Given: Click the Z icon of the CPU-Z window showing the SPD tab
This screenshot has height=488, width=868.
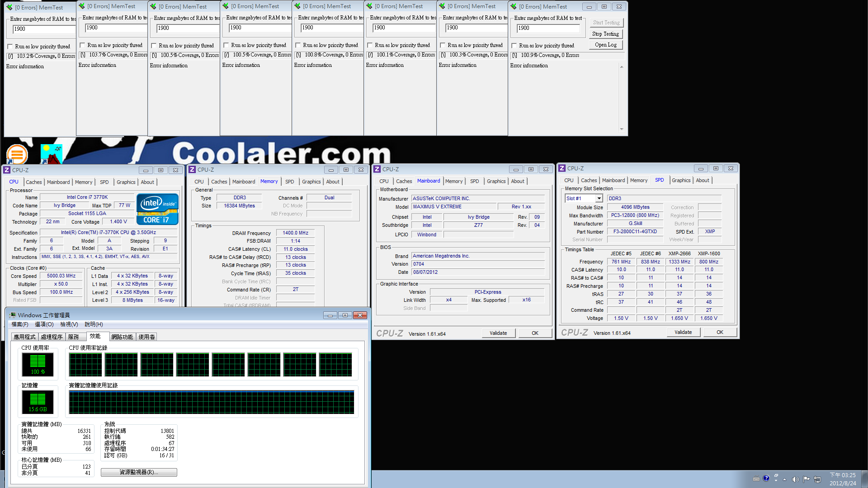Looking at the screenshot, I should [x=562, y=168].
